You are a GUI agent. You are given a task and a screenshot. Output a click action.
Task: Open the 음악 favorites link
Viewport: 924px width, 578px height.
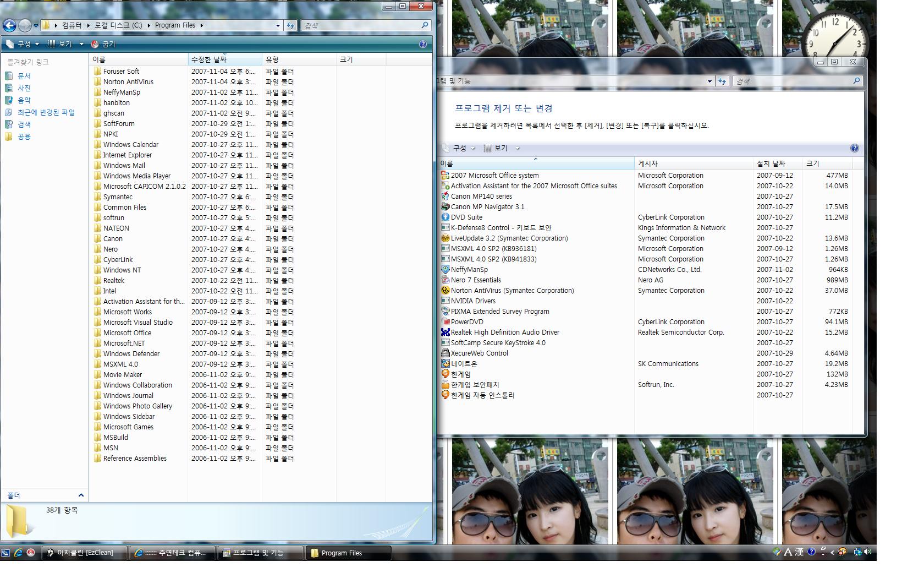(x=24, y=100)
